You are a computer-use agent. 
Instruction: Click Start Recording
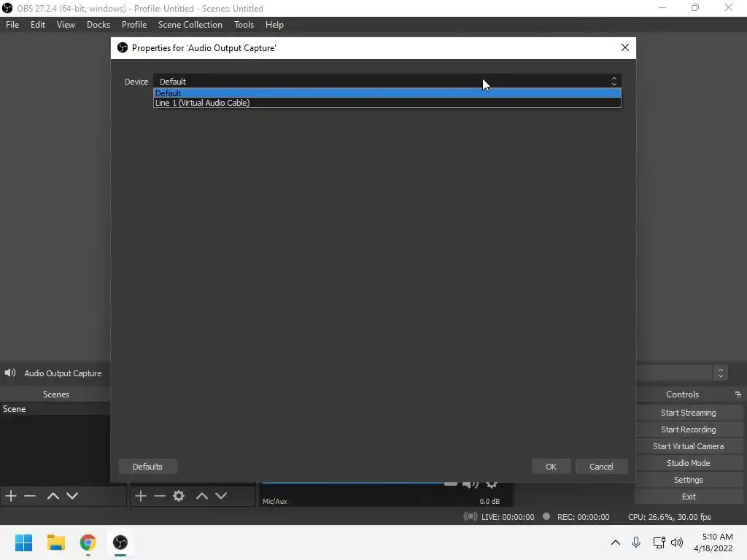coord(689,429)
